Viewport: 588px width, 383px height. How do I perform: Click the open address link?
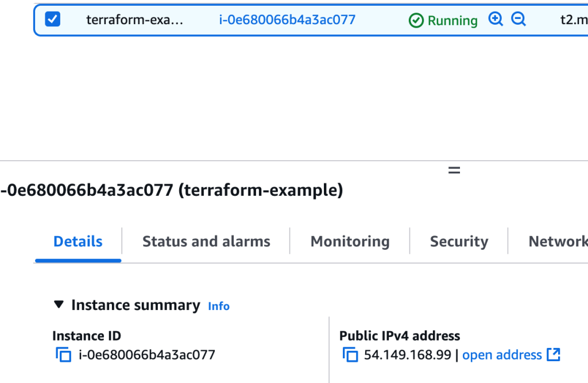click(502, 355)
